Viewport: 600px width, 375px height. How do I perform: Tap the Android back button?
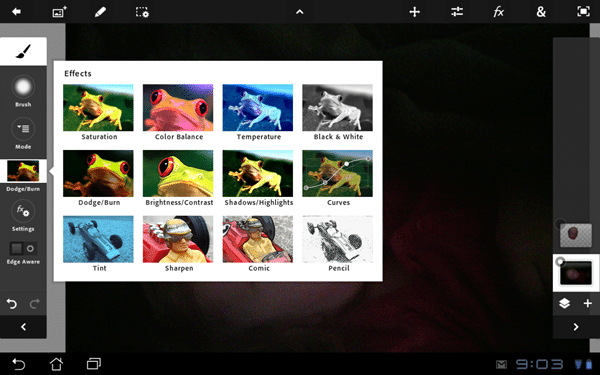[18, 364]
